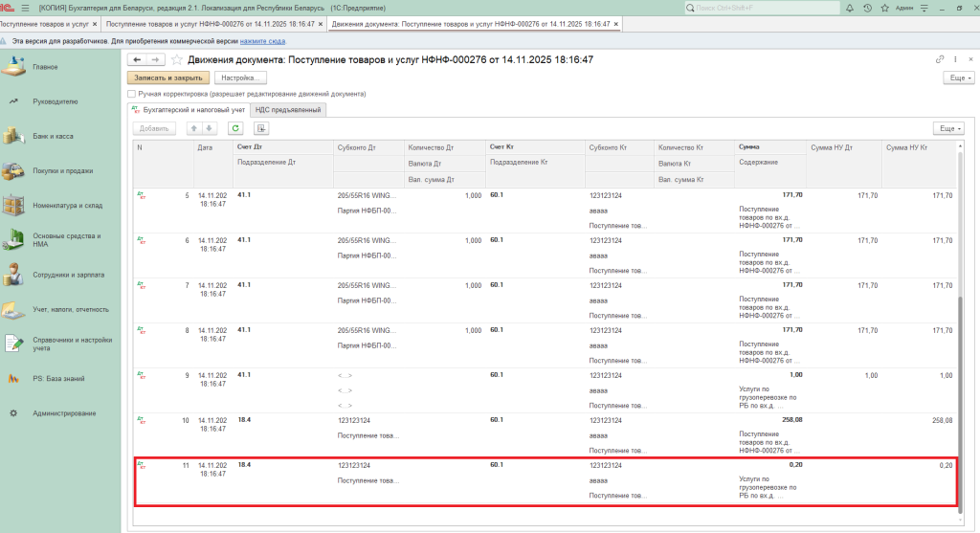Click Записать и закрыть button
Image resolution: width=980 pixels, height=533 pixels.
(x=167, y=78)
